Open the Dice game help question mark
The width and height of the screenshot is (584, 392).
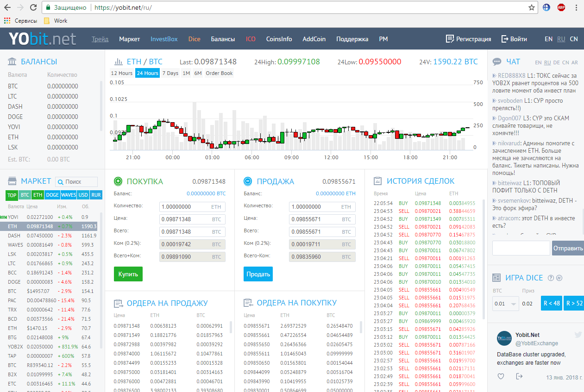pyautogui.click(x=551, y=278)
